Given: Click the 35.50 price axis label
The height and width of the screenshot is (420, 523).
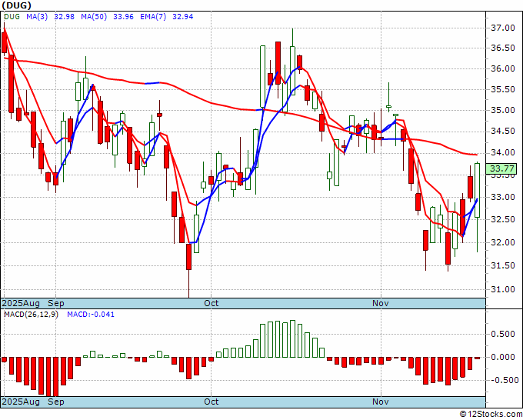Looking at the screenshot, I should tap(503, 90).
